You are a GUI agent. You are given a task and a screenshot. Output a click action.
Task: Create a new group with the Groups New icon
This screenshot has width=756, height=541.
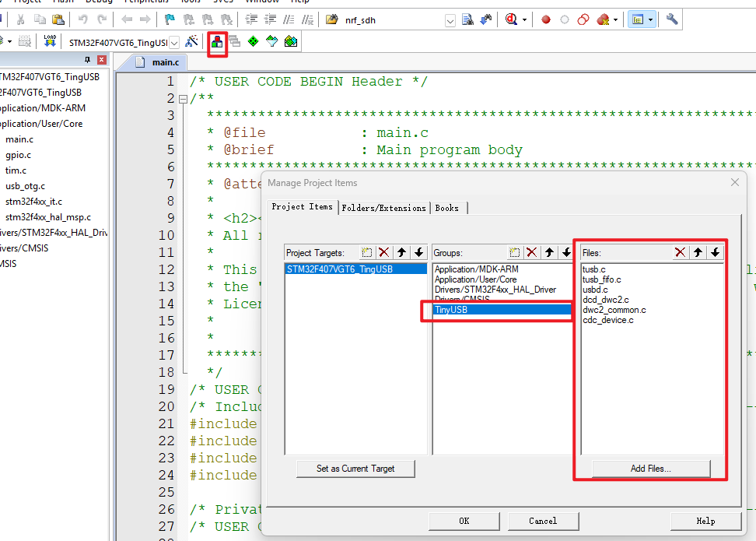pyautogui.click(x=514, y=252)
